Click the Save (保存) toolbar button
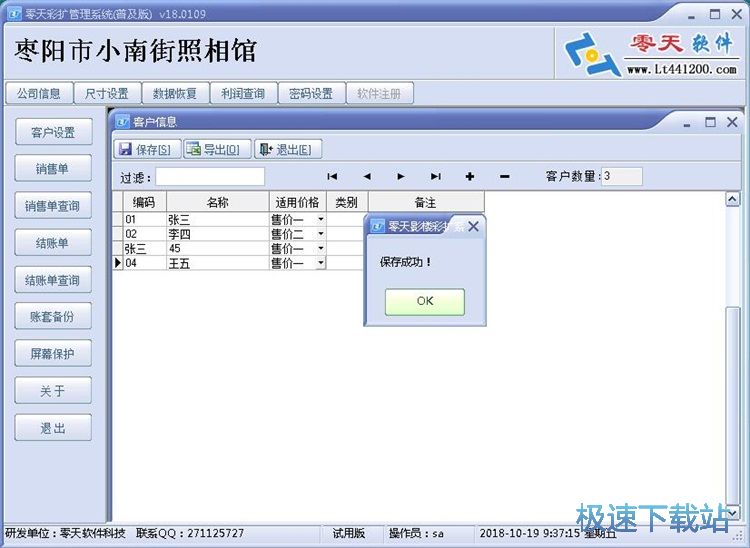 [x=147, y=149]
